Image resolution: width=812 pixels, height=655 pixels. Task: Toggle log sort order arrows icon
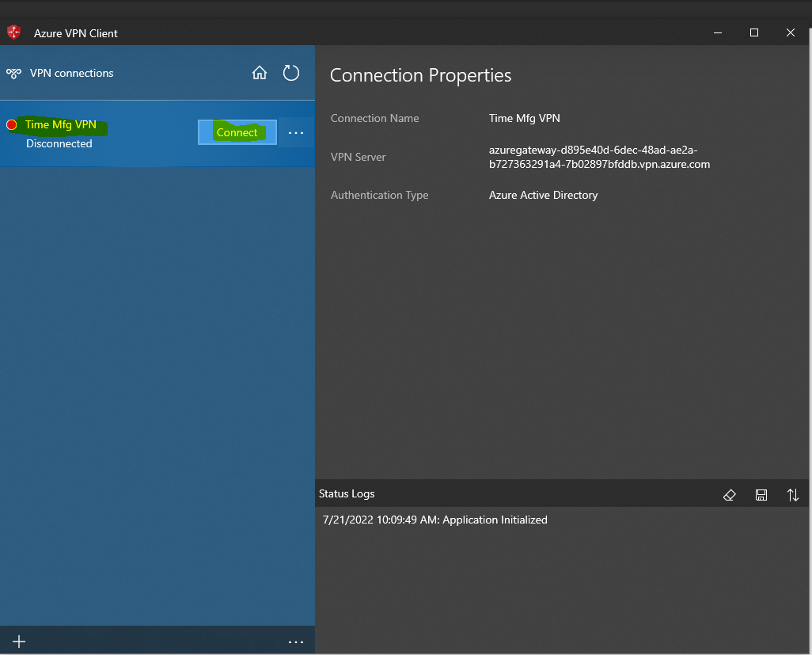coord(793,495)
